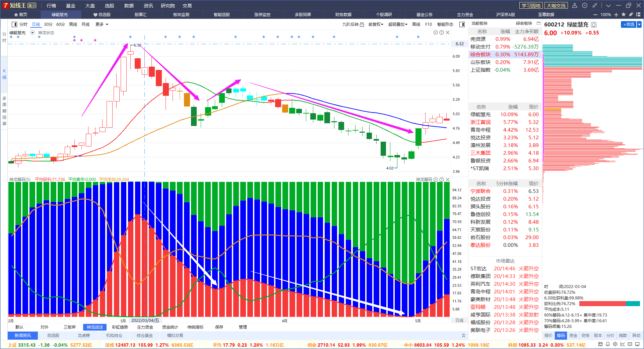The height and width of the screenshot is (349, 644).
Task: Toggle the right sidebar panel icon
Action: tap(462, 24)
